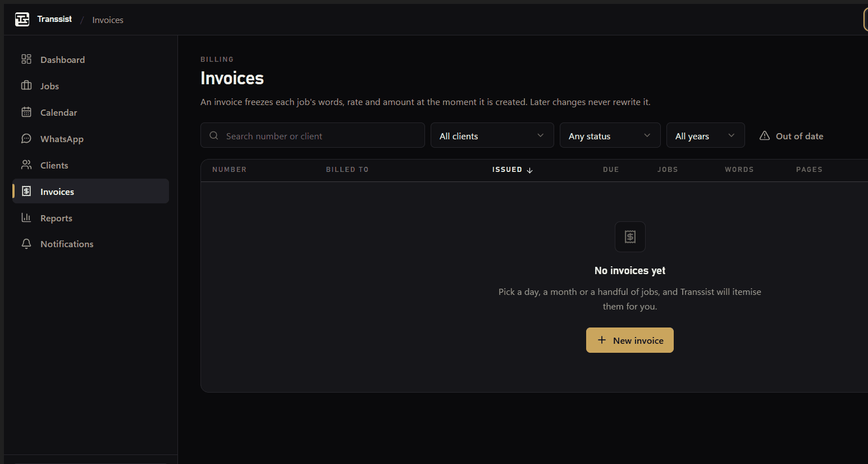This screenshot has height=464, width=868.
Task: Expand the Any status filter dropdown
Action: pyautogui.click(x=610, y=135)
